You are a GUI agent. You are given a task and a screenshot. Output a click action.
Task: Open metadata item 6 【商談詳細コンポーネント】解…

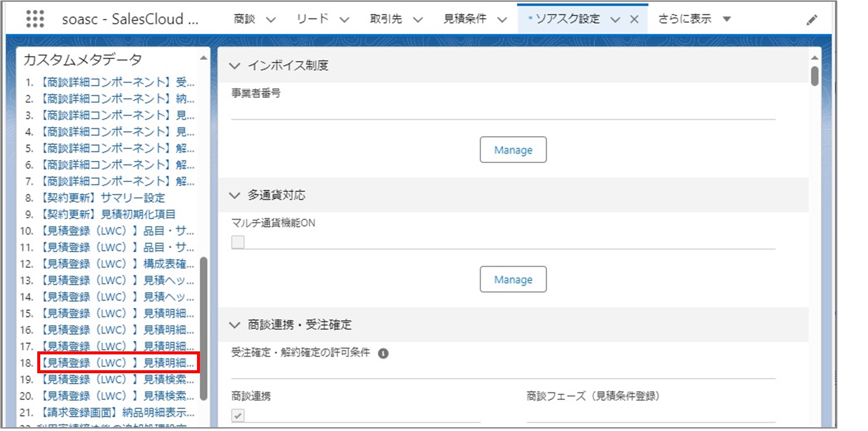click(117, 165)
